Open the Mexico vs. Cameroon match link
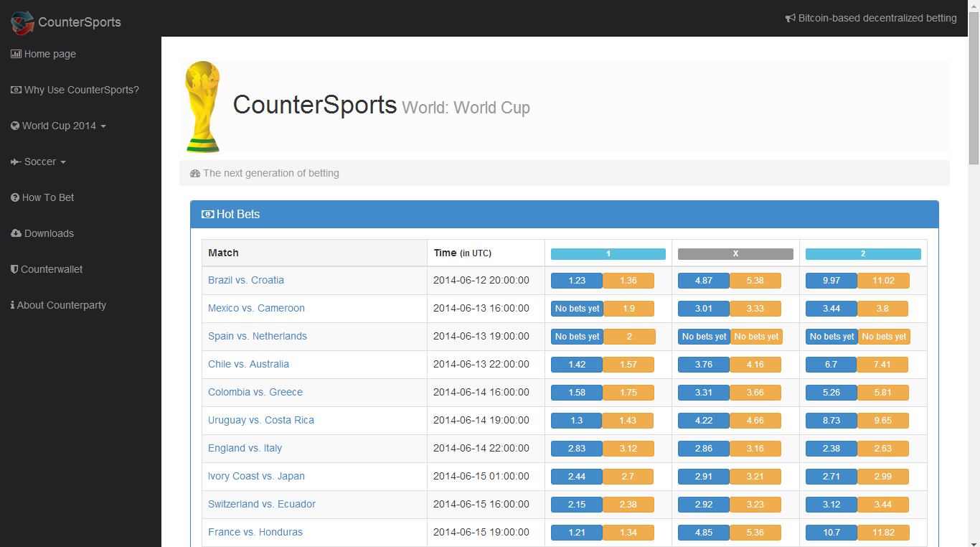 pyautogui.click(x=256, y=308)
